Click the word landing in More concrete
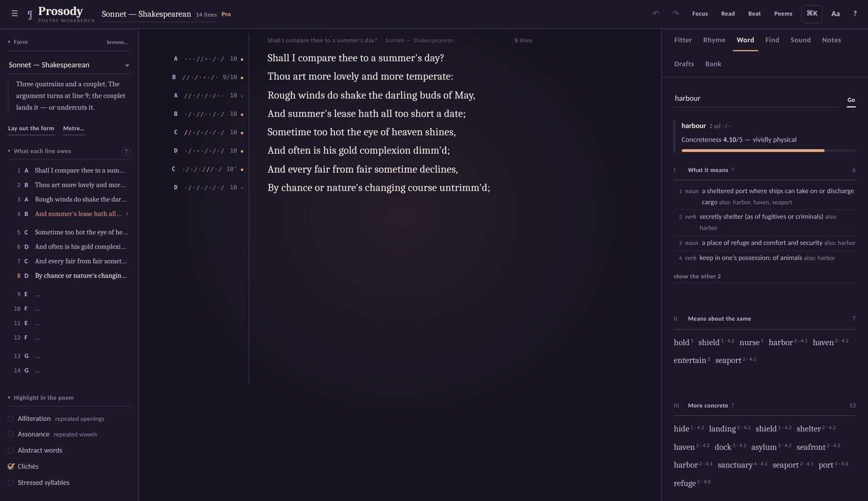 point(722,429)
